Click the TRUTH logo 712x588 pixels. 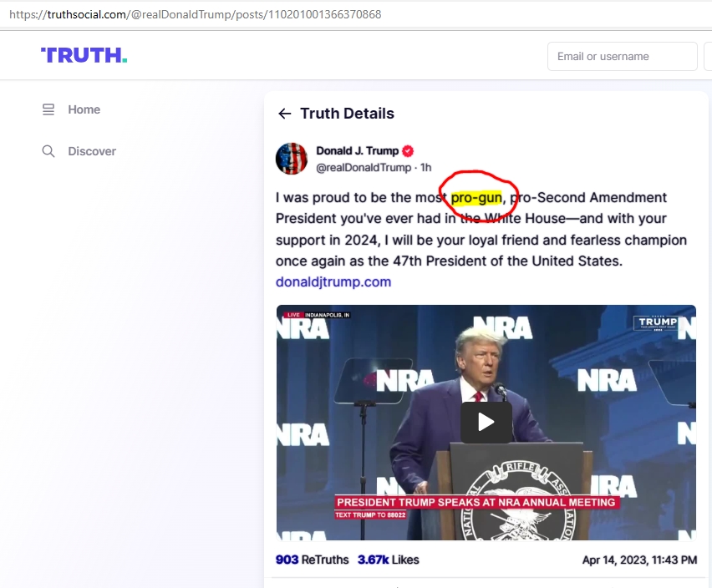[84, 55]
